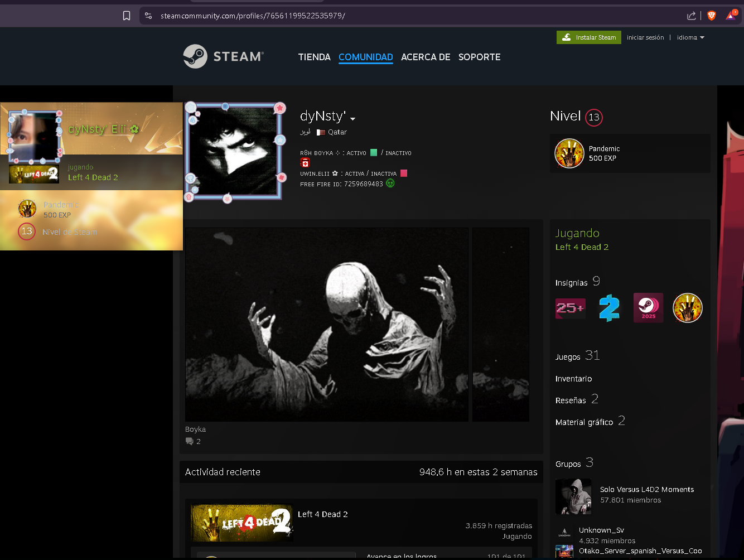Click the Actividad reciente heading
744x560 pixels.
[x=223, y=472]
